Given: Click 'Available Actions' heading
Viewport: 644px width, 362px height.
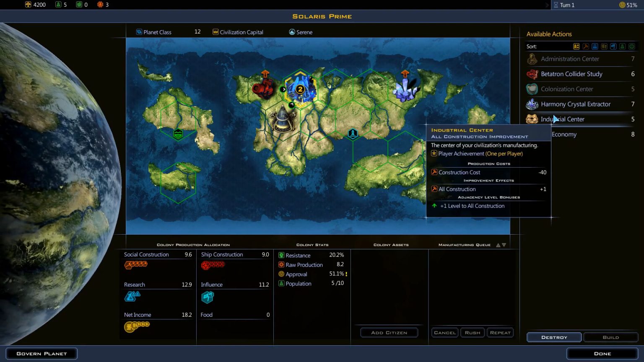Looking at the screenshot, I should [x=549, y=34].
